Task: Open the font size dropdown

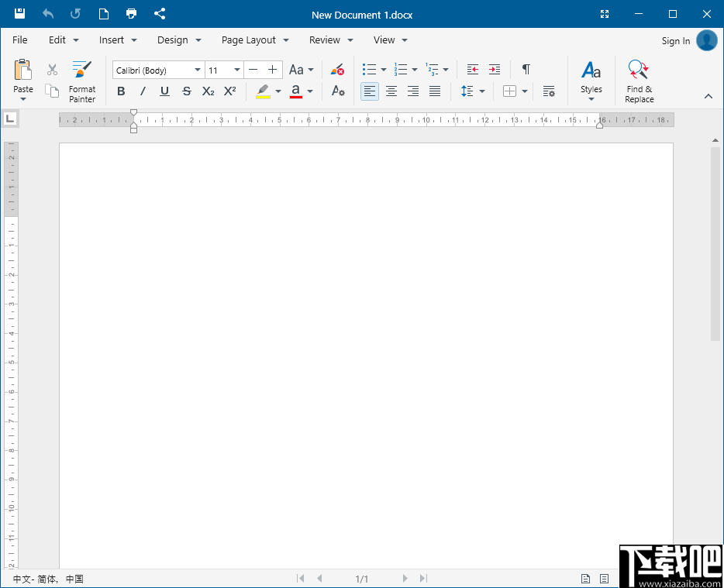Action: coord(236,69)
